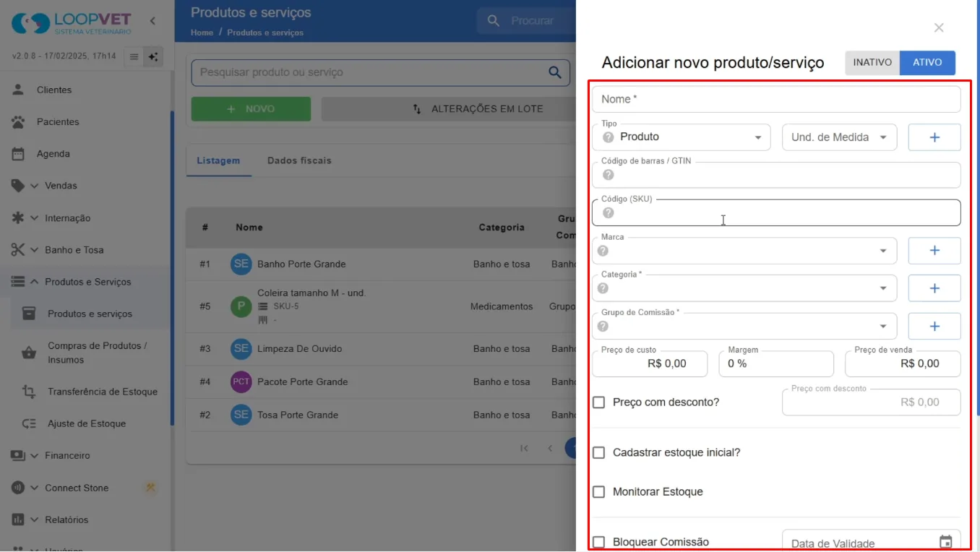Click the green NOVO button
The image size is (980, 552).
point(251,109)
